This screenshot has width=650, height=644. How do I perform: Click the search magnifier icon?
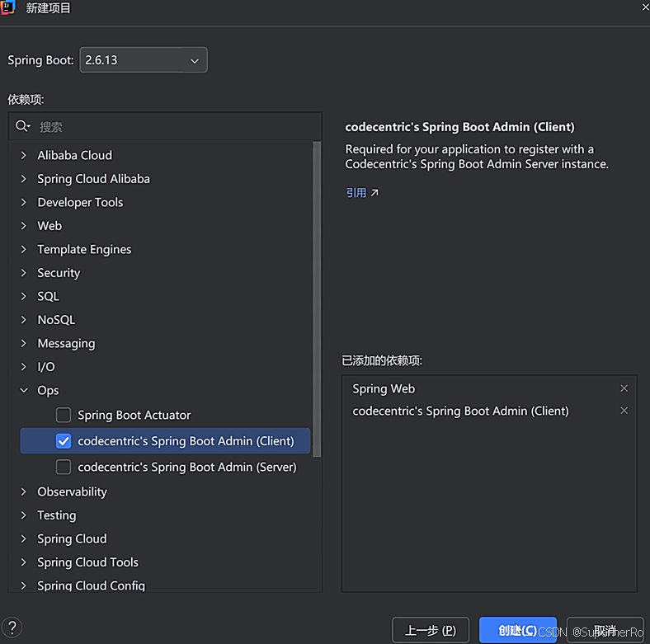pos(22,126)
